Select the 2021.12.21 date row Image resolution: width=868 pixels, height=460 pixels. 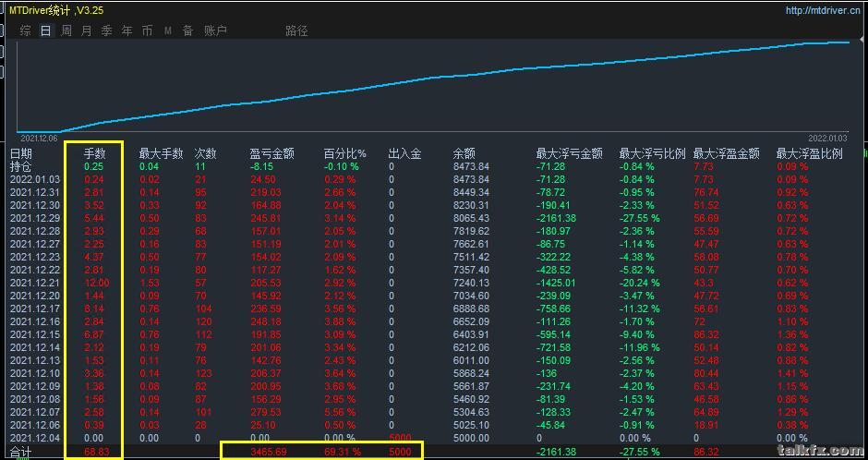(x=34, y=283)
